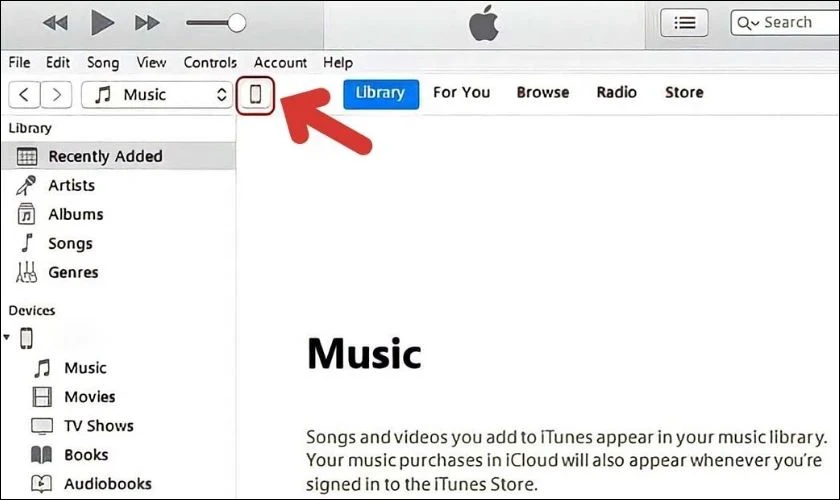The image size is (840, 500).
Task: Go back using the left arrow button
Action: coord(24,95)
